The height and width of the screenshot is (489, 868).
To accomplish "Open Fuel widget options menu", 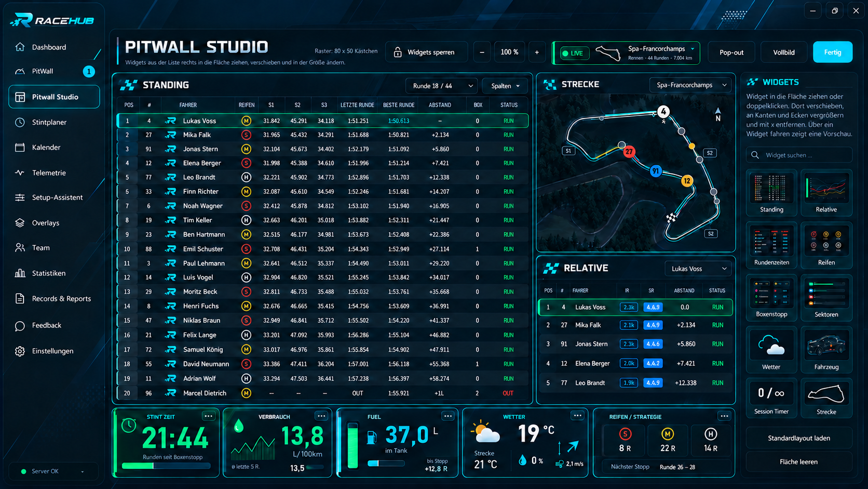I will tap(448, 416).
